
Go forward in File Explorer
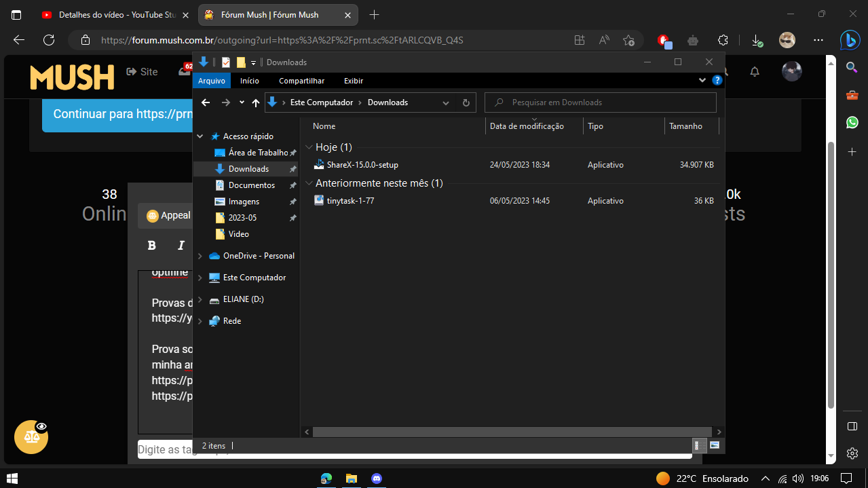click(226, 102)
